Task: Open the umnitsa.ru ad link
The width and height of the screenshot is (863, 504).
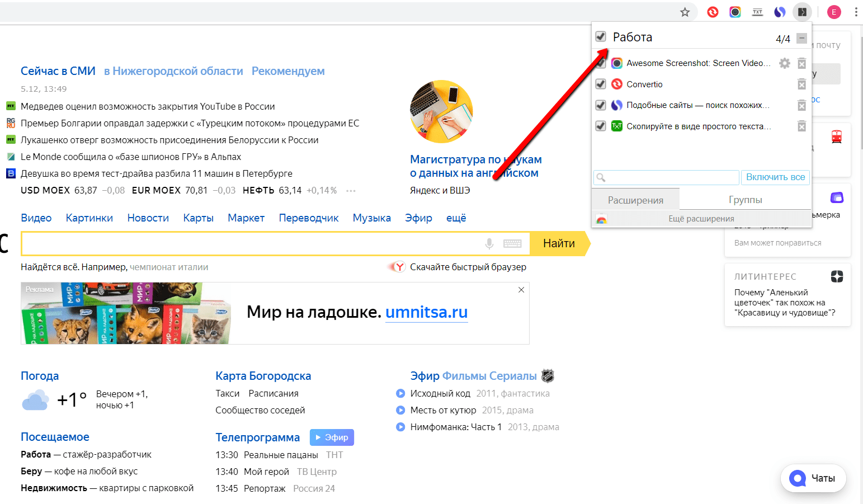Action: click(426, 312)
